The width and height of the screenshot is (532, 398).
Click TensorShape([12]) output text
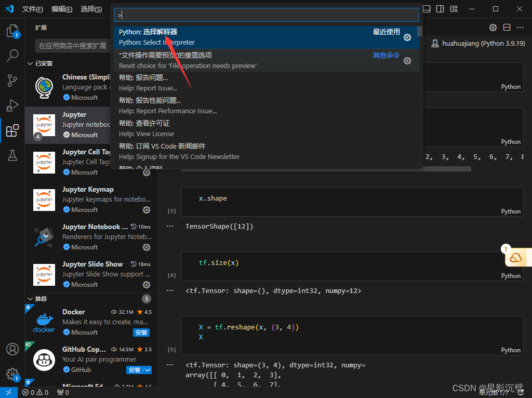tap(219, 227)
